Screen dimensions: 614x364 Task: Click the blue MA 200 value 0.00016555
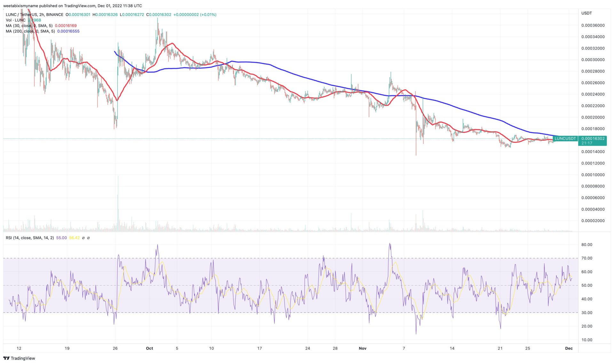(68, 31)
